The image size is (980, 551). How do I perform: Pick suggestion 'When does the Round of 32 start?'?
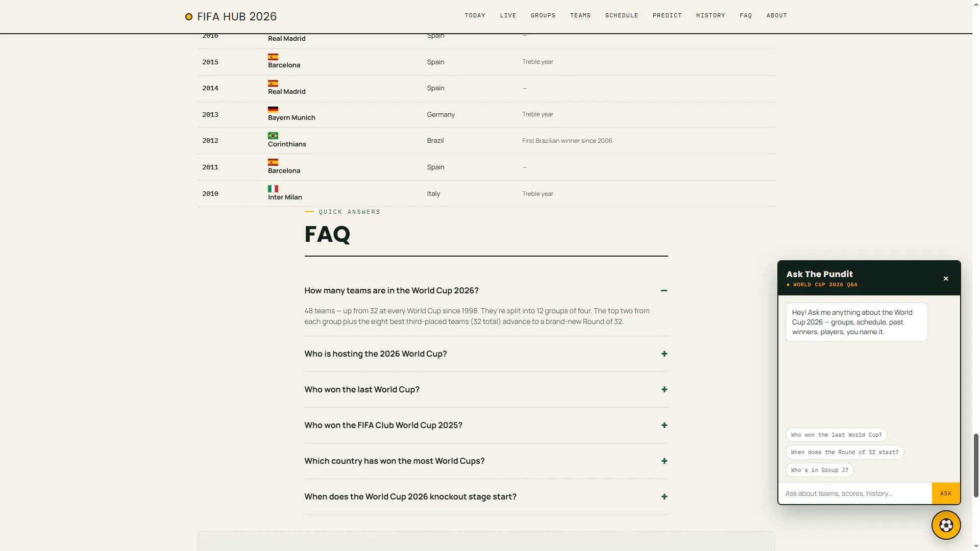point(845,452)
